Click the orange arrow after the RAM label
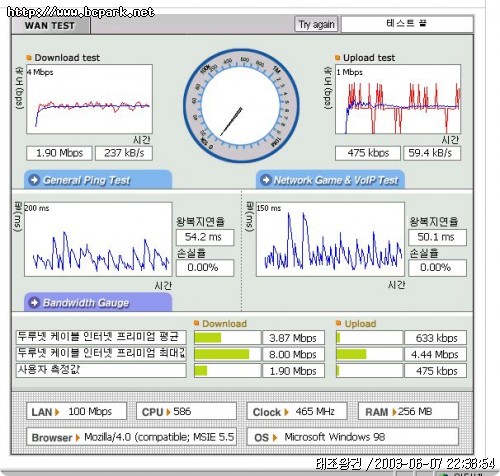The image size is (500, 476). (394, 412)
